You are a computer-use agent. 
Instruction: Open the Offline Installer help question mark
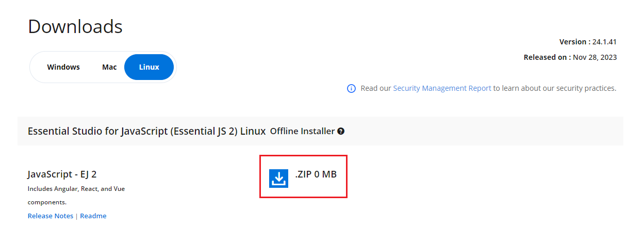[x=341, y=131]
